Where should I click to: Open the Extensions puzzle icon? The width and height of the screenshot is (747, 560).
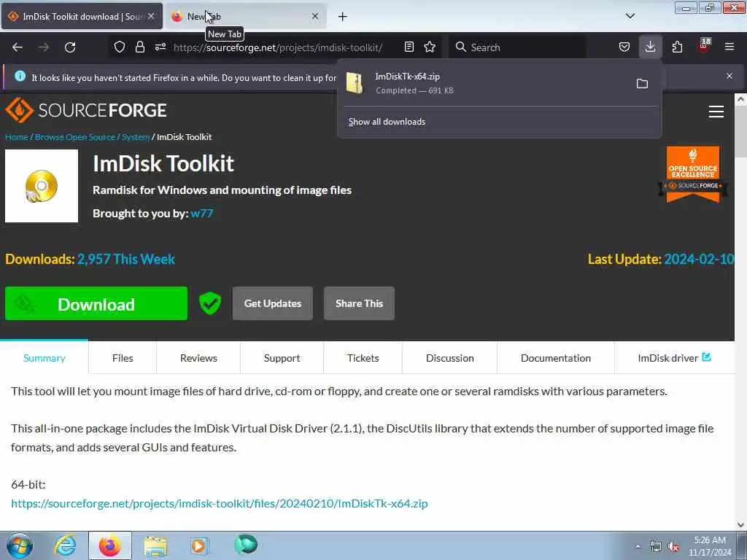tap(677, 47)
